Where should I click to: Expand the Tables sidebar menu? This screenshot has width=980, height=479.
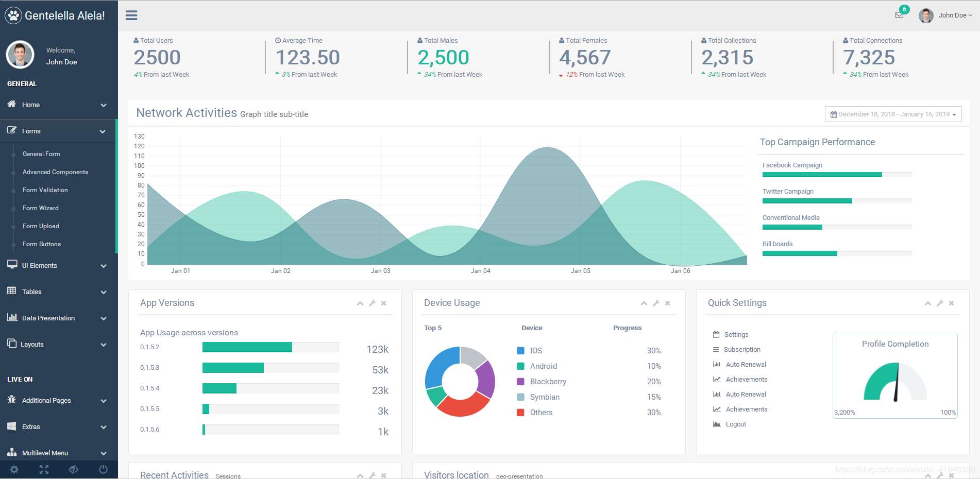[59, 292]
